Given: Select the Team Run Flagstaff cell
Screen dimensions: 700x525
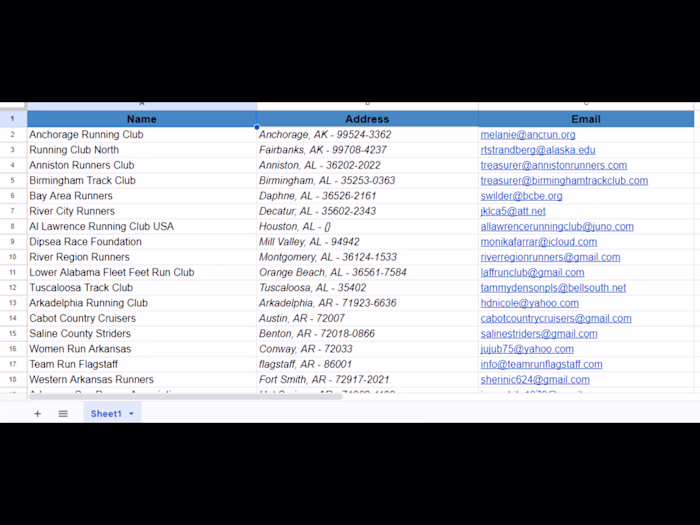Looking at the screenshot, I should point(142,364).
